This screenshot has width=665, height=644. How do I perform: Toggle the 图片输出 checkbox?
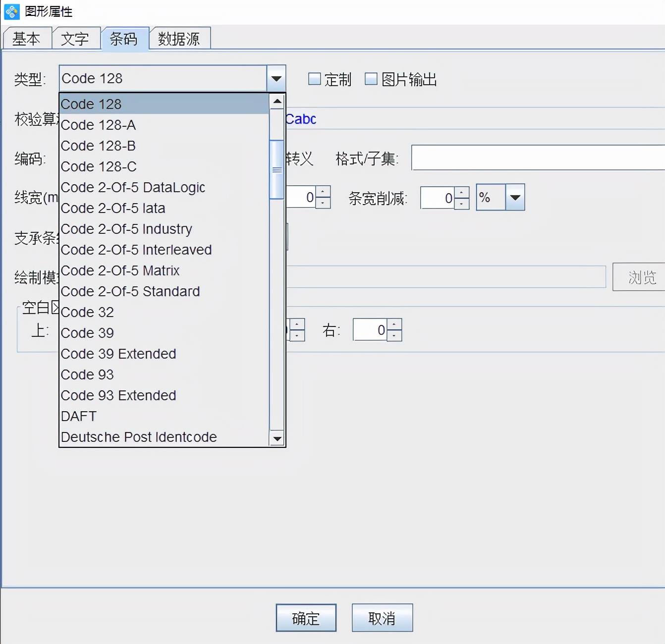click(x=371, y=79)
